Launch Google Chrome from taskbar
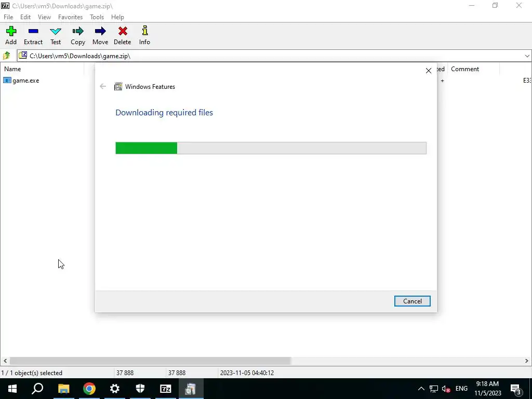Viewport: 532px width, 399px height. tap(89, 389)
